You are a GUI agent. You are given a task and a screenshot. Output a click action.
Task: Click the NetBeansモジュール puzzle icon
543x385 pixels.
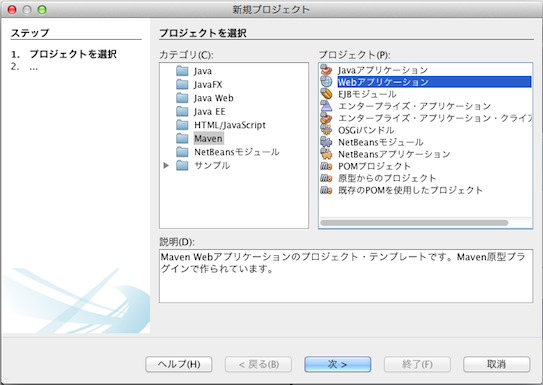pyautogui.click(x=326, y=142)
